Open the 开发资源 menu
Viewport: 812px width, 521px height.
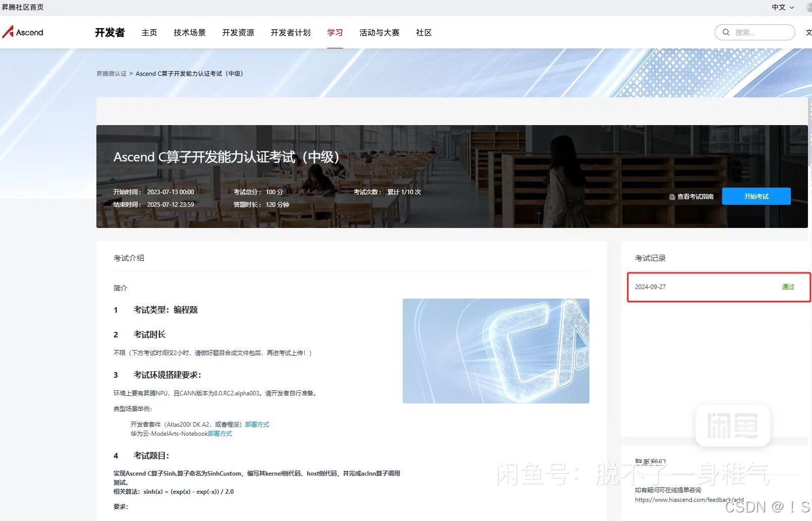[238, 32]
